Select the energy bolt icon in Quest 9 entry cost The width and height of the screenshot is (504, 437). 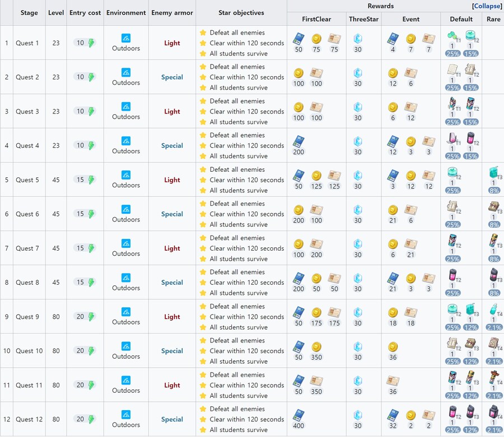coord(91,317)
